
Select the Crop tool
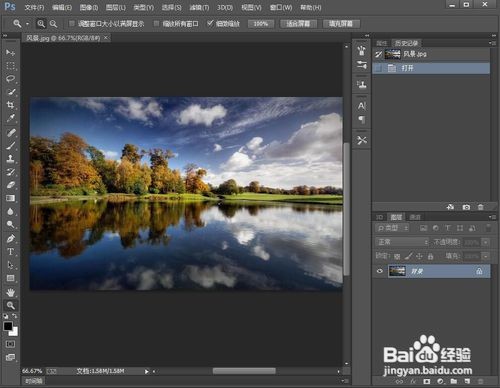click(x=10, y=105)
